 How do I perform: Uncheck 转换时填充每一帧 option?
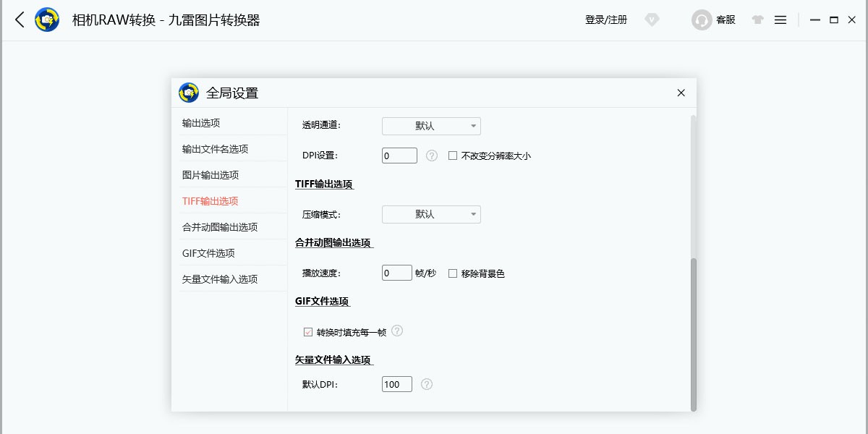tap(308, 332)
